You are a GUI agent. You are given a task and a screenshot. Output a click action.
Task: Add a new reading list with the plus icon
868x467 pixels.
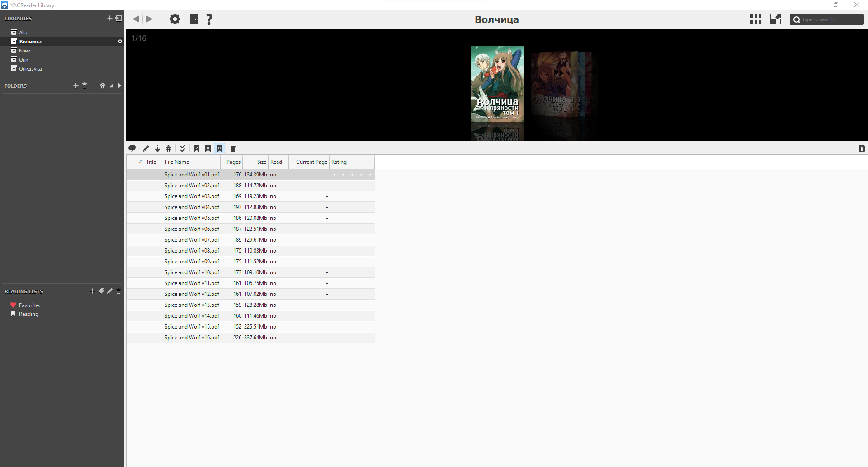(x=93, y=291)
